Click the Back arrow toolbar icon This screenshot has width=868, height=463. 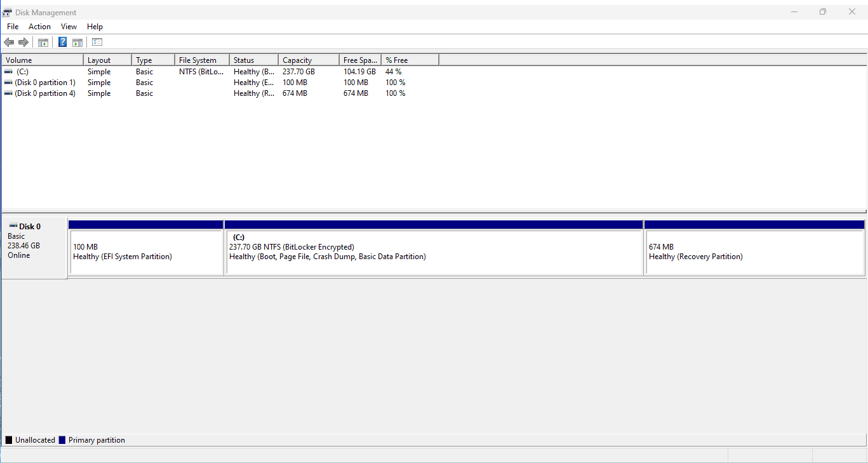(x=9, y=43)
